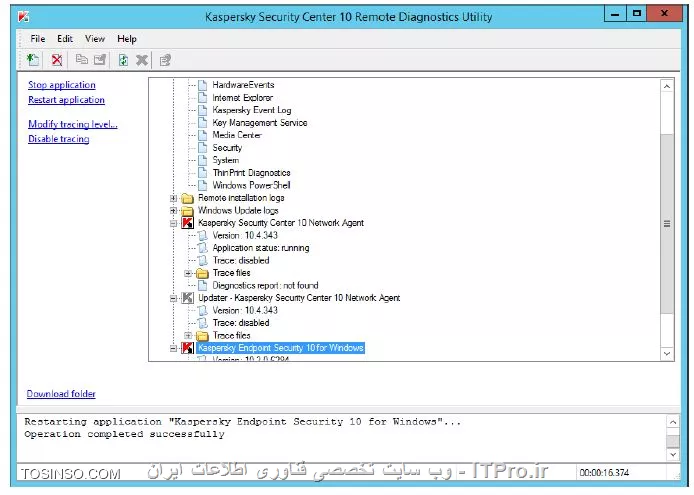The height and width of the screenshot is (495, 694).
Task: Select Kaspersky Endpoint Security 10 for Windows item
Action: click(x=281, y=348)
